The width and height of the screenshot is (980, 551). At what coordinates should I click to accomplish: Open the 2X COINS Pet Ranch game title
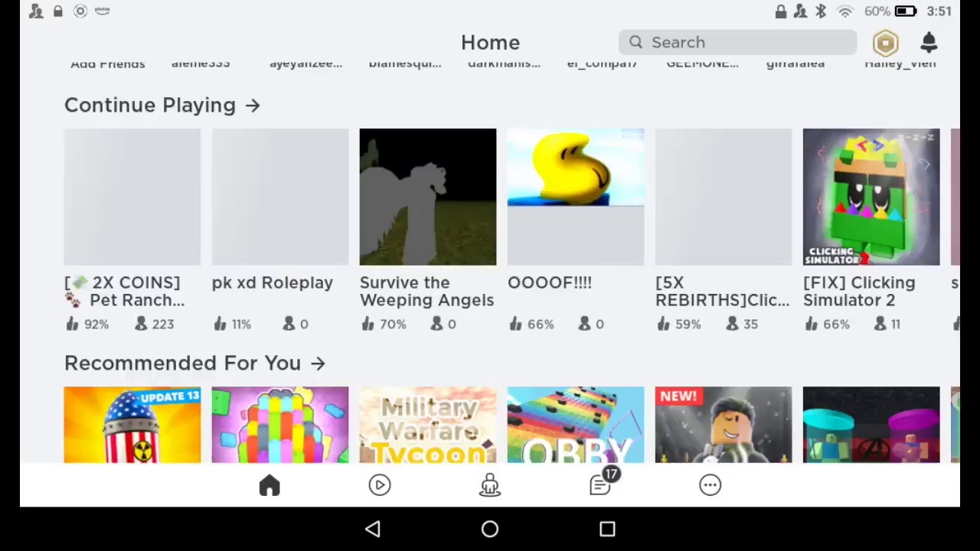coord(125,292)
